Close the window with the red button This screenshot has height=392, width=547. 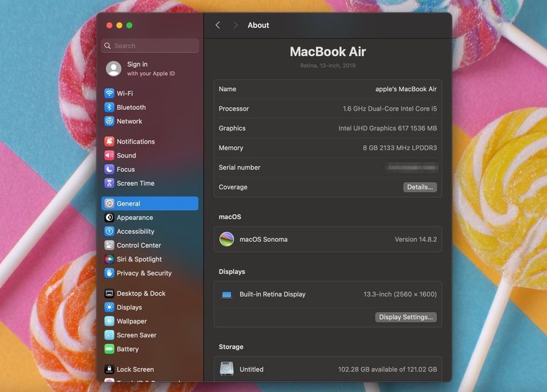coord(109,25)
